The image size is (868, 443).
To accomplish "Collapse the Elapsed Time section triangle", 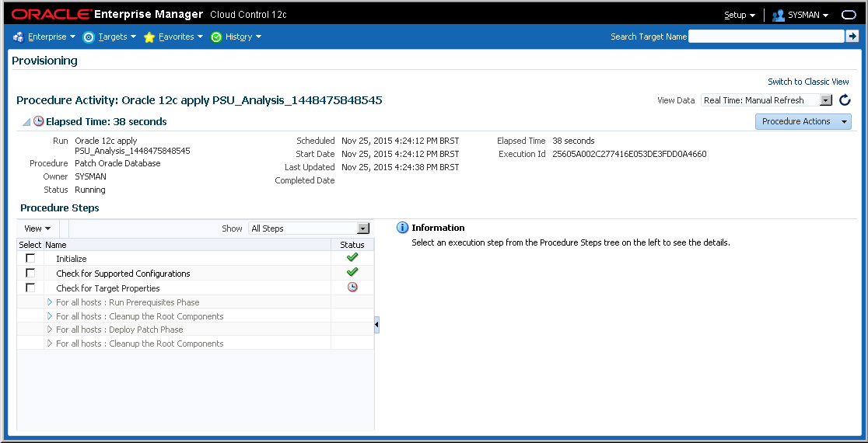I will click(x=26, y=122).
